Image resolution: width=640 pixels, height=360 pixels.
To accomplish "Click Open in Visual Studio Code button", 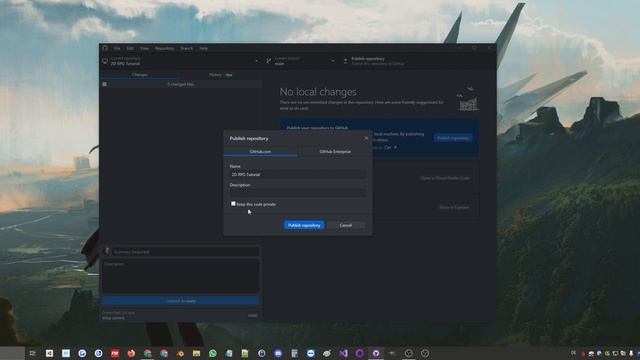I will pos(444,178).
